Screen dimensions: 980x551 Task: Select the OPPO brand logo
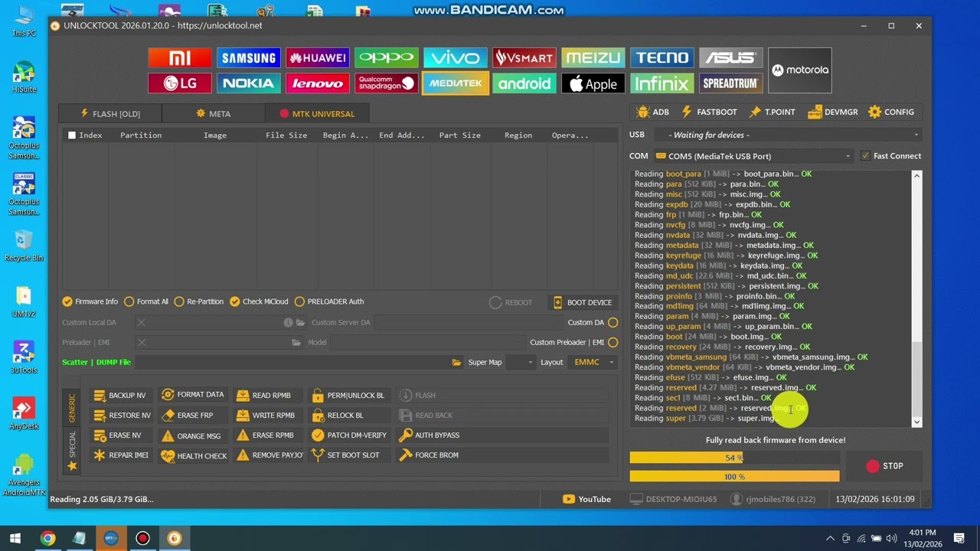tap(386, 58)
